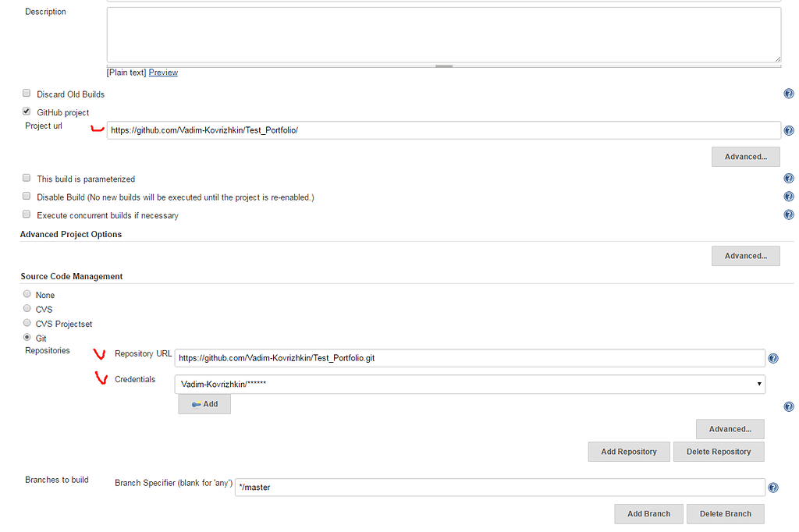Image resolution: width=799 pixels, height=532 pixels.
Task: Click help icon for Execute concurrent builds
Action: (x=788, y=214)
